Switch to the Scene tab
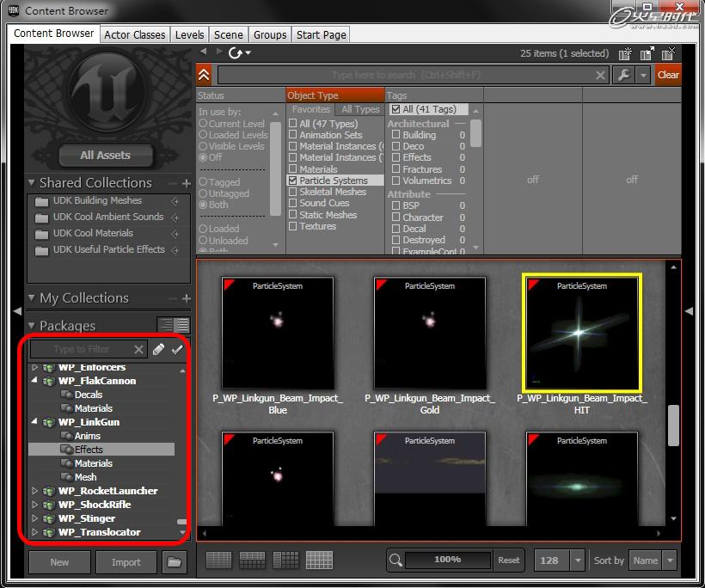The image size is (705, 588). pos(229,34)
